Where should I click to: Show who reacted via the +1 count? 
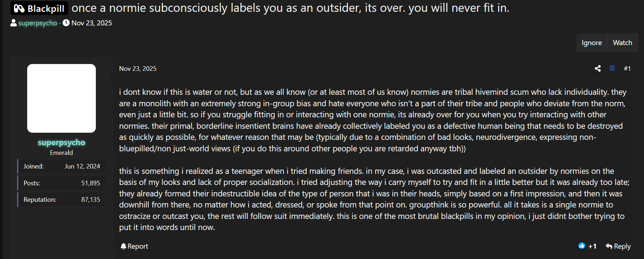pyautogui.click(x=592, y=246)
